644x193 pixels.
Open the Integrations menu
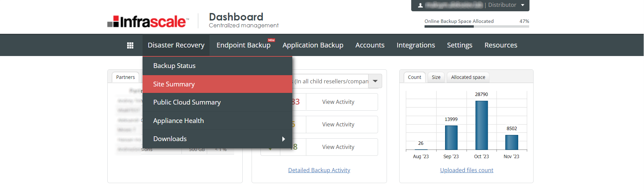pyautogui.click(x=416, y=45)
